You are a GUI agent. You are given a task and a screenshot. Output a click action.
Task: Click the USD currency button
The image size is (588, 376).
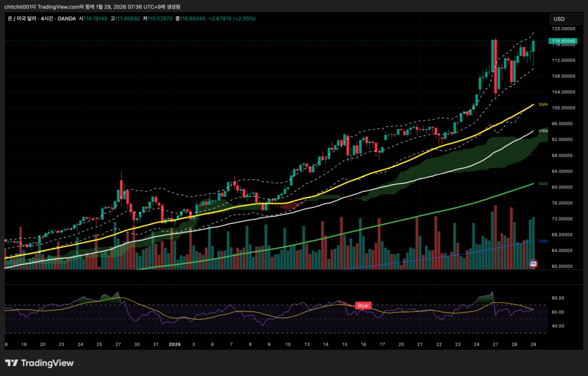pos(558,18)
